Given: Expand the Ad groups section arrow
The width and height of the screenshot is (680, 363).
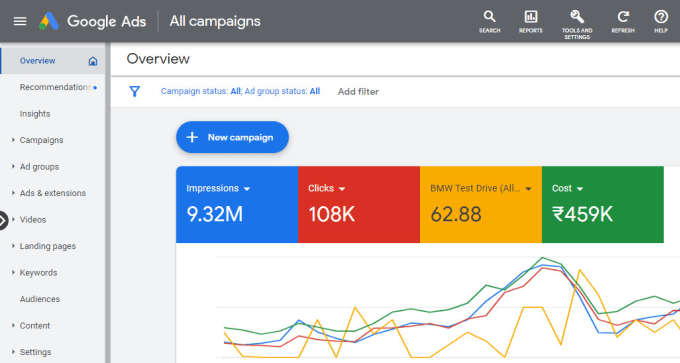Looking at the screenshot, I should click(13, 166).
